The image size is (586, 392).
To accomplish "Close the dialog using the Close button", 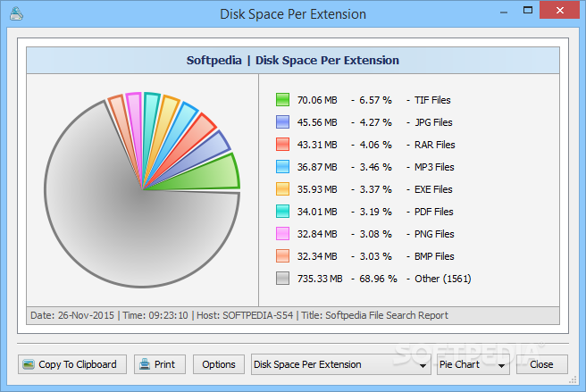I will tap(542, 364).
